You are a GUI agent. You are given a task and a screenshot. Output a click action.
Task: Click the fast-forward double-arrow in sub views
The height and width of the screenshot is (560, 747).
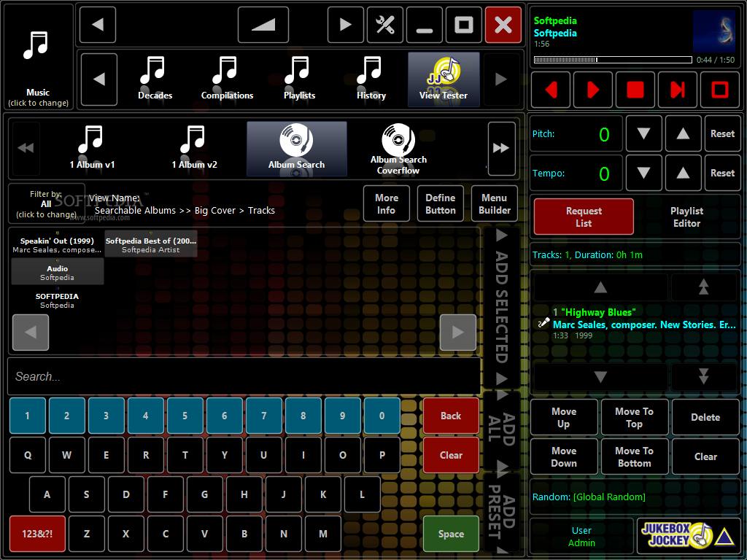(x=501, y=149)
